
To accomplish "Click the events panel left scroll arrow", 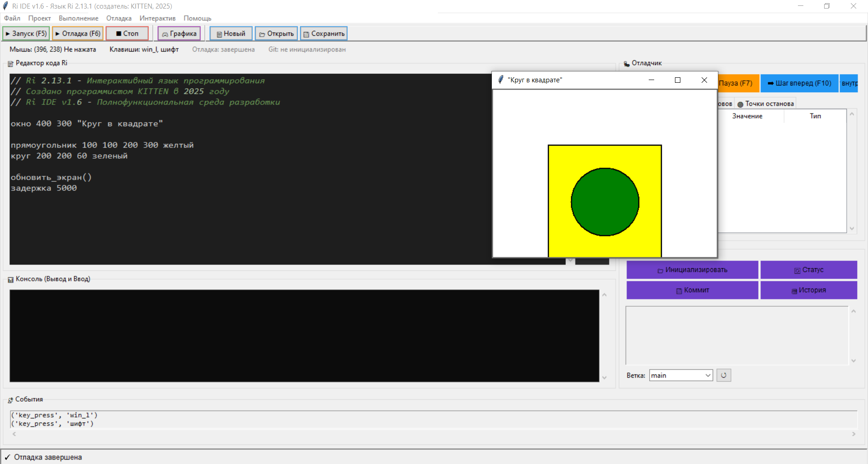I will click(14, 434).
